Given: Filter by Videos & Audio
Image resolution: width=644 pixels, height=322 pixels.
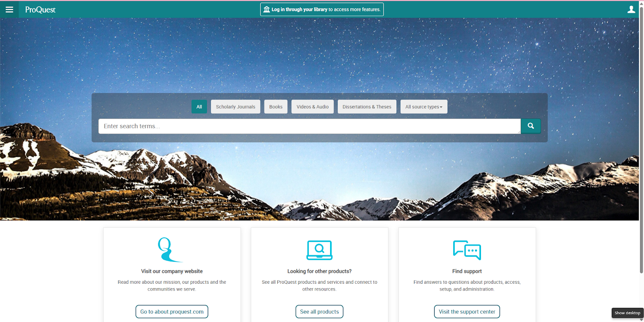Looking at the screenshot, I should click(312, 107).
